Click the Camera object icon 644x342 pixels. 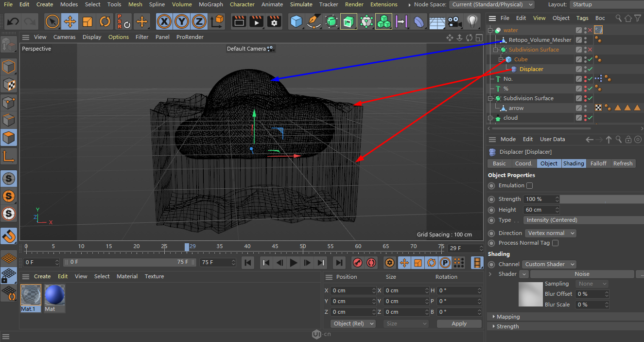[x=454, y=21]
